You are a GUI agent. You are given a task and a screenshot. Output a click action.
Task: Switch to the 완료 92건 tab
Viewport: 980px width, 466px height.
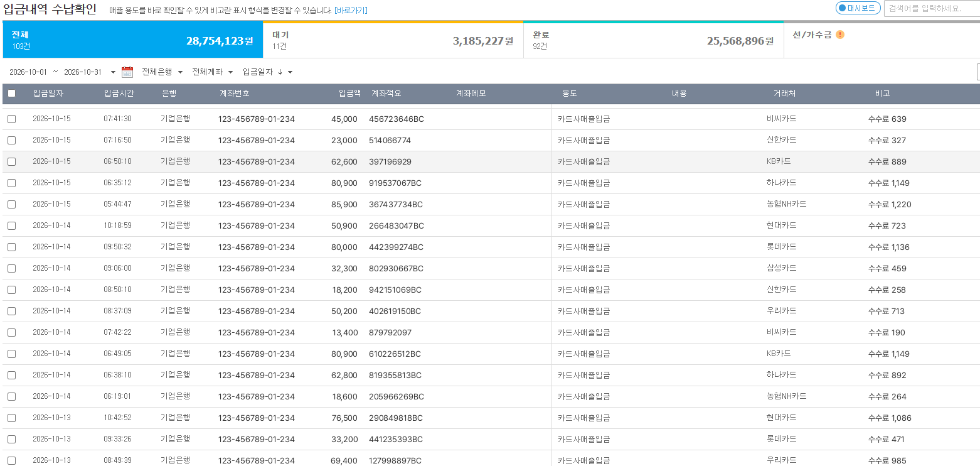coord(653,40)
